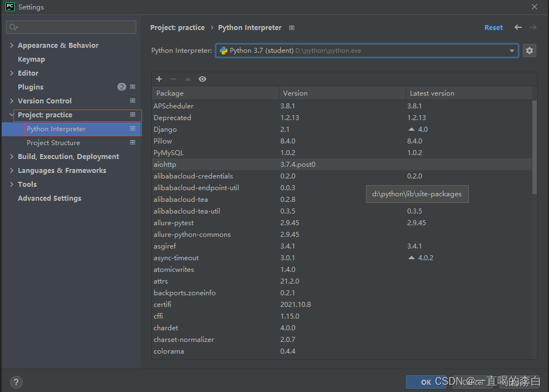549x392 pixels.
Task: Click the plugins update count badge
Action: coord(121,87)
